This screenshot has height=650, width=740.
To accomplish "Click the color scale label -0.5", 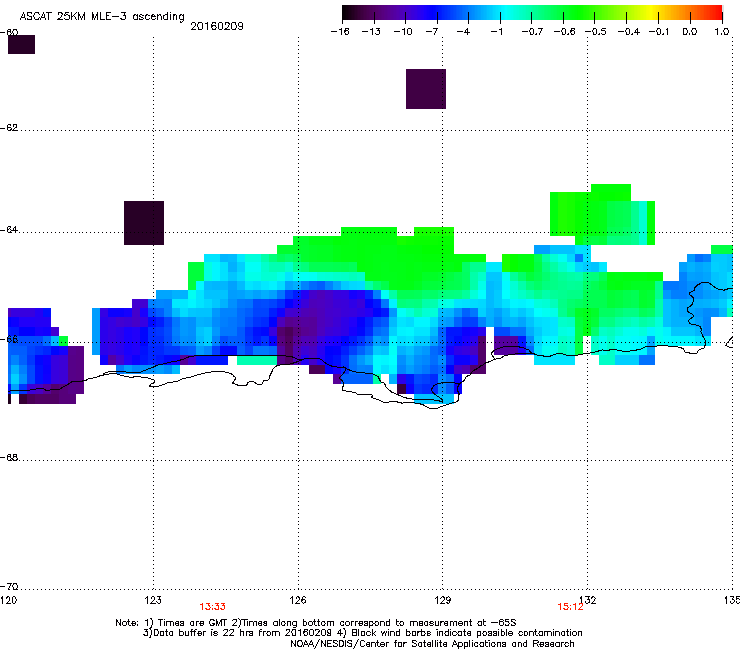I will 596,32.
